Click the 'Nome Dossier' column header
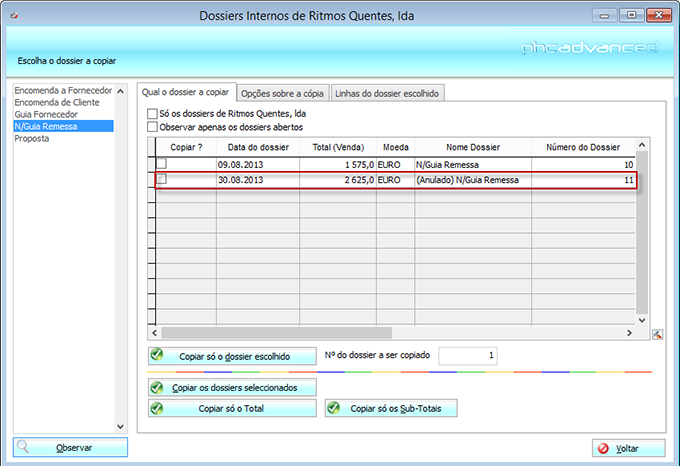 (x=473, y=147)
